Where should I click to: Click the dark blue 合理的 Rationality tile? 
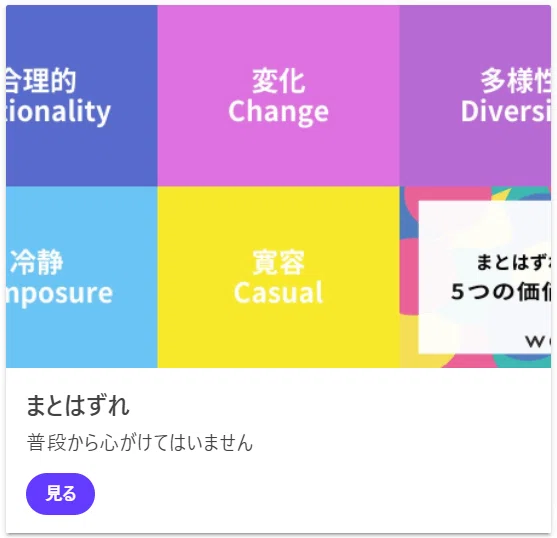pyautogui.click(x=82, y=96)
